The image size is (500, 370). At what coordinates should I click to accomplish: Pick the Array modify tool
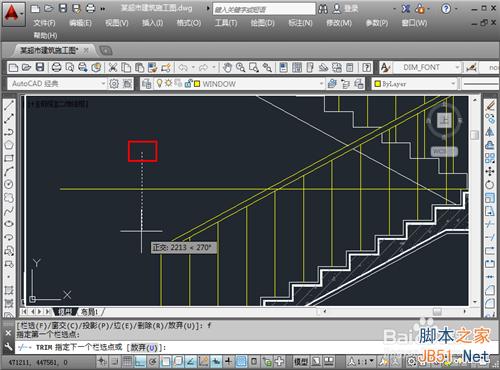tap(490, 158)
